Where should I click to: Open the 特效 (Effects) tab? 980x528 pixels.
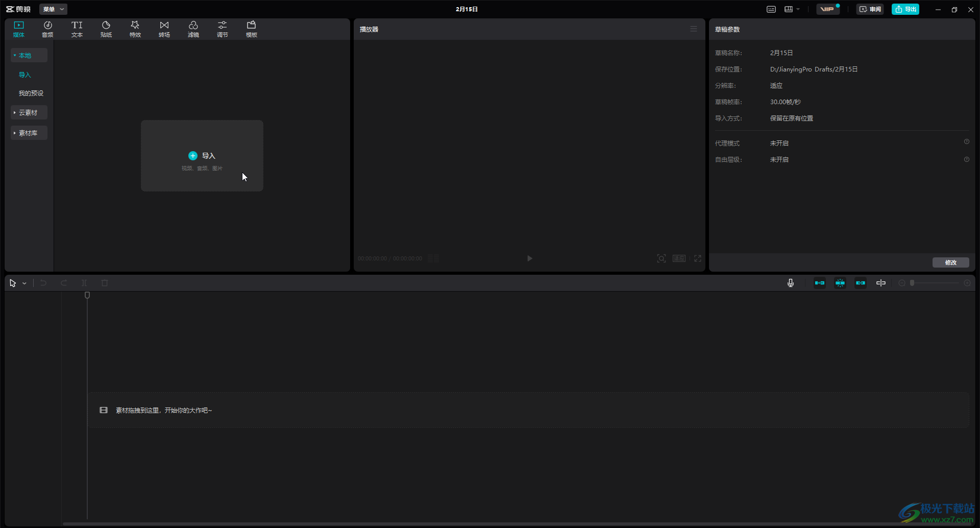(135, 29)
